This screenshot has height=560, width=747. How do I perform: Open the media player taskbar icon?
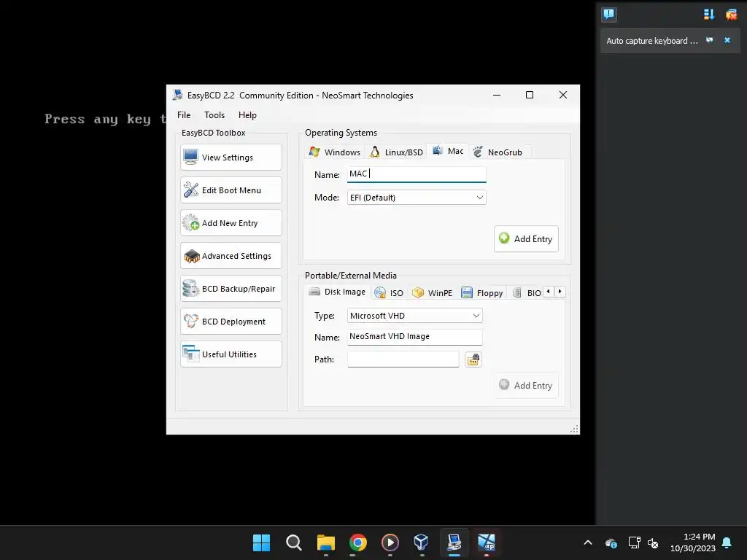(390, 542)
